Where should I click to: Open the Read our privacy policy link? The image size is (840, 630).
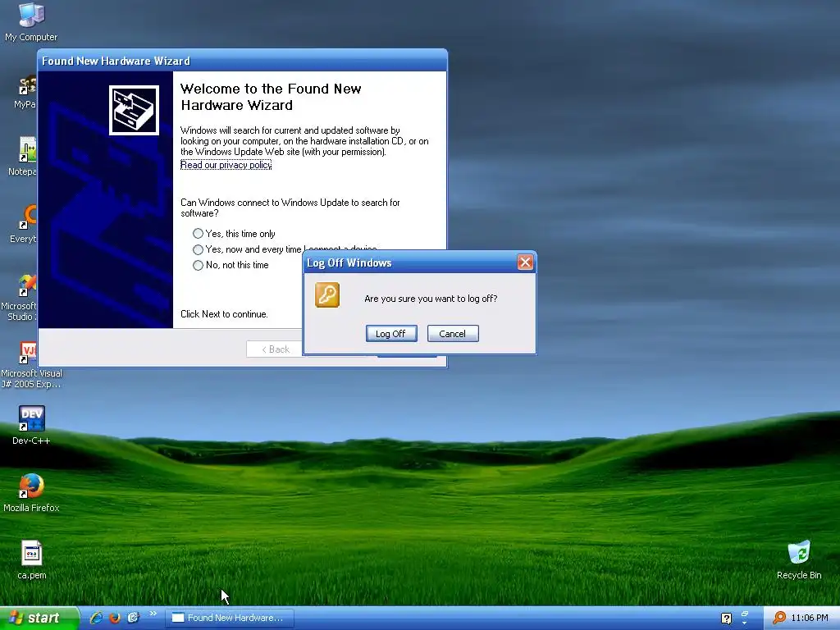226,164
